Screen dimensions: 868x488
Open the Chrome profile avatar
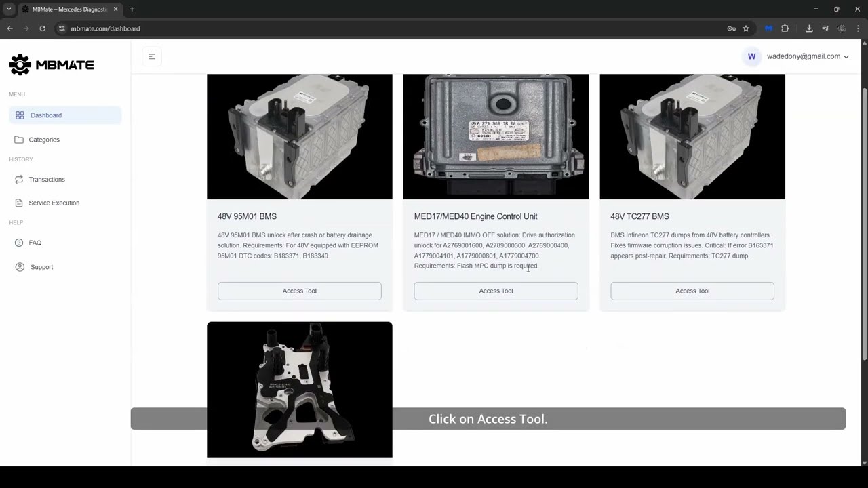point(842,28)
